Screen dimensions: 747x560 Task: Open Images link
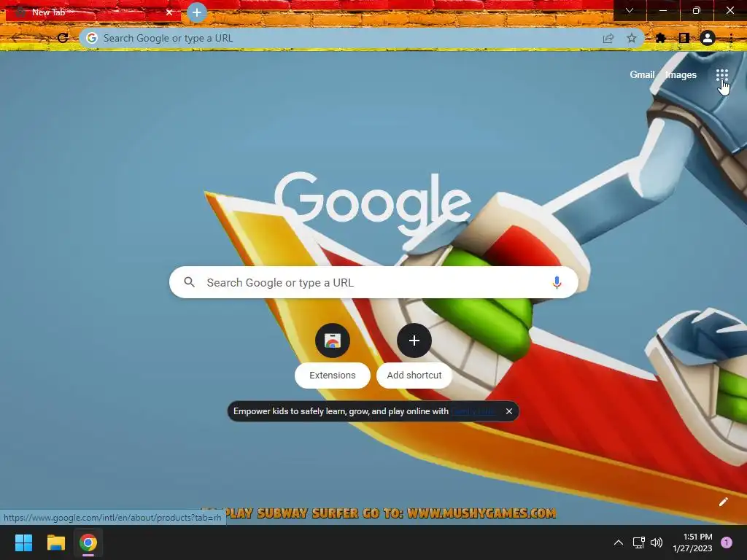coord(681,75)
